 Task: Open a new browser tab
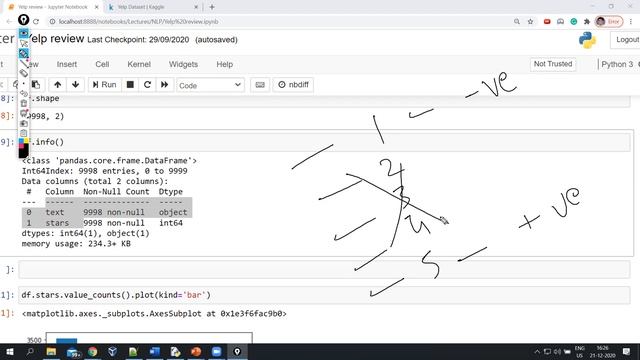click(x=212, y=7)
